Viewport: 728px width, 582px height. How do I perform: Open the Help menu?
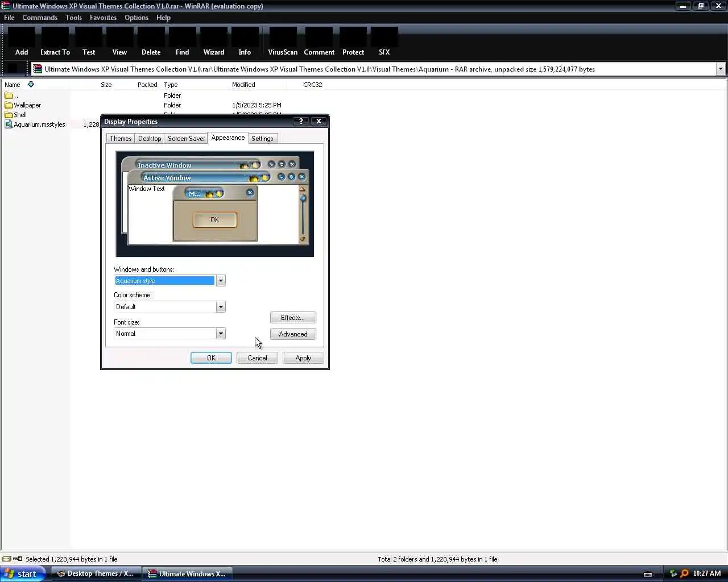pos(163,18)
